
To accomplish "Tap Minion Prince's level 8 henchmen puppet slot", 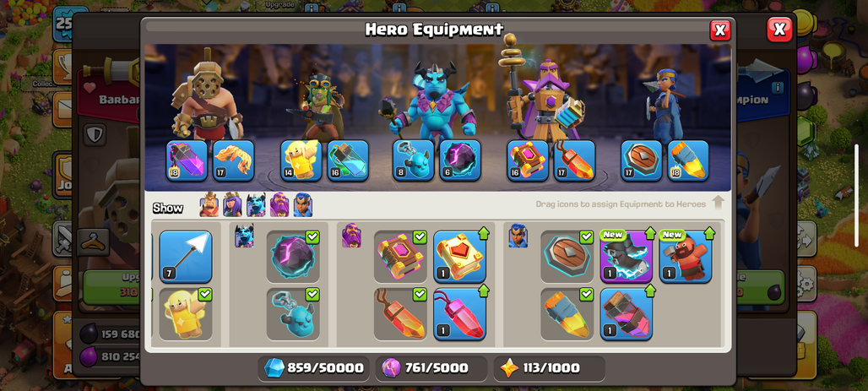I will [414, 160].
